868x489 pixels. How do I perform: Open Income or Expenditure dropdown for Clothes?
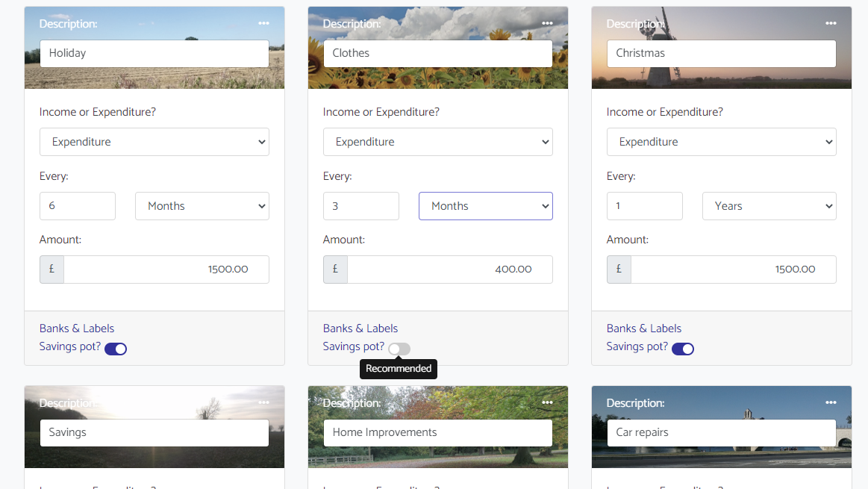(x=438, y=142)
